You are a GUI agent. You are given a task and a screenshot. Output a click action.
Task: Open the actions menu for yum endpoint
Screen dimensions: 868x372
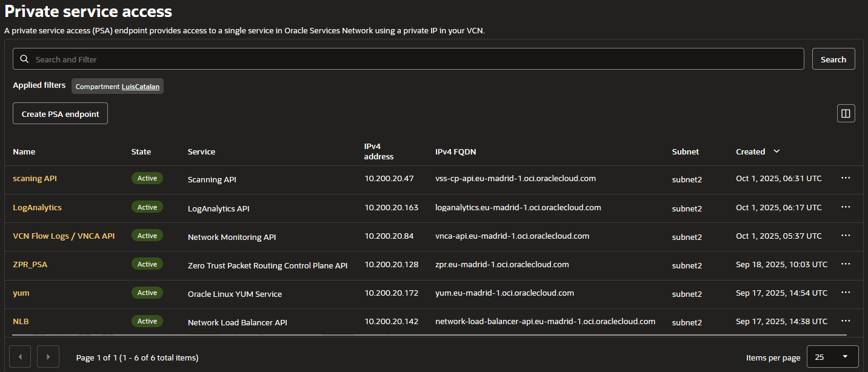click(846, 292)
